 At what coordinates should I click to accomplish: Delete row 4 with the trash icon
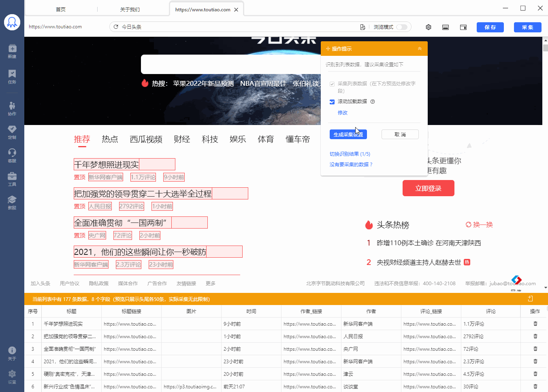535,361
